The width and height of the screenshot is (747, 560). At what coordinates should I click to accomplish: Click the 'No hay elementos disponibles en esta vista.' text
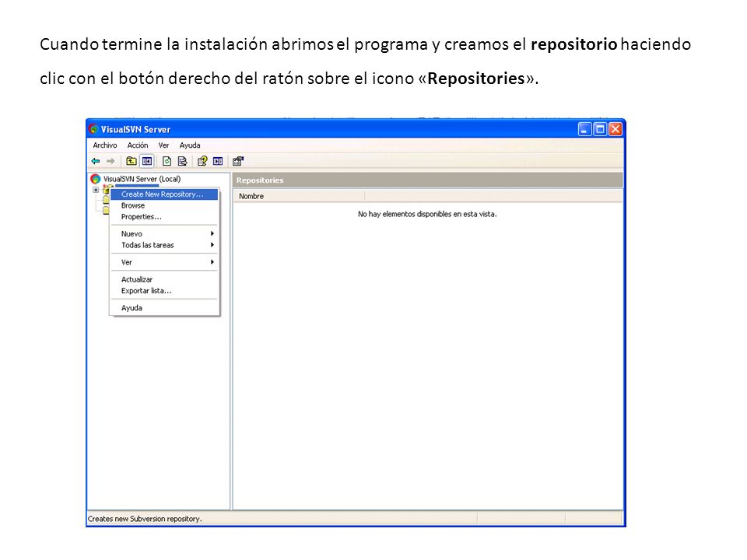click(x=427, y=215)
